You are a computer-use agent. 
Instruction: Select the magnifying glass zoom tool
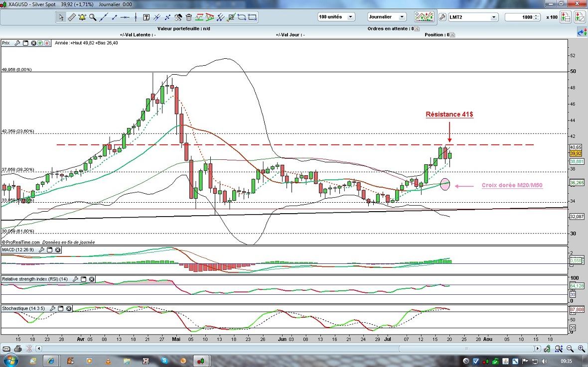[x=93, y=17]
